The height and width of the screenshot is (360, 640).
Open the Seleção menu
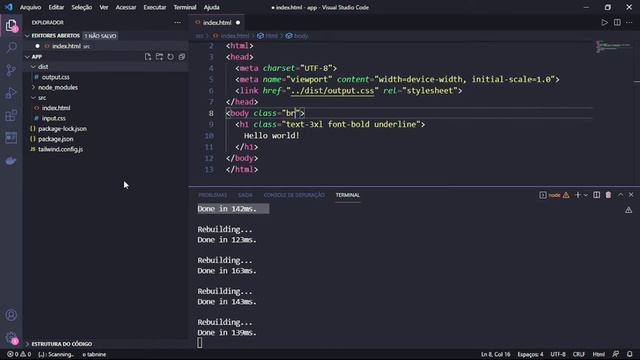(82, 7)
